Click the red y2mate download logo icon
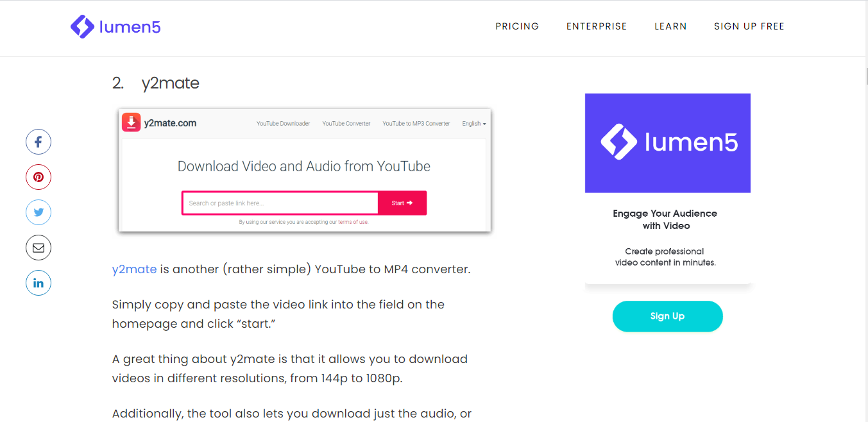This screenshot has width=868, height=422. (x=131, y=122)
